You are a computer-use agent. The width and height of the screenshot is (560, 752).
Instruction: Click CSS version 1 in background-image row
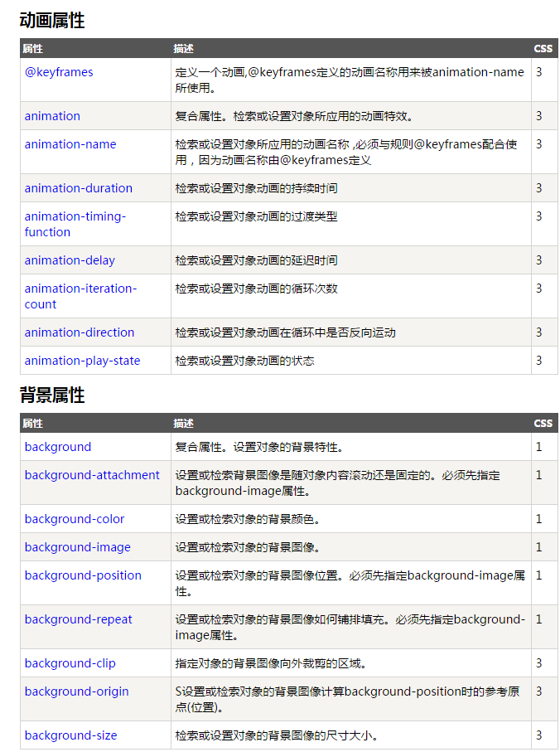[x=539, y=548]
